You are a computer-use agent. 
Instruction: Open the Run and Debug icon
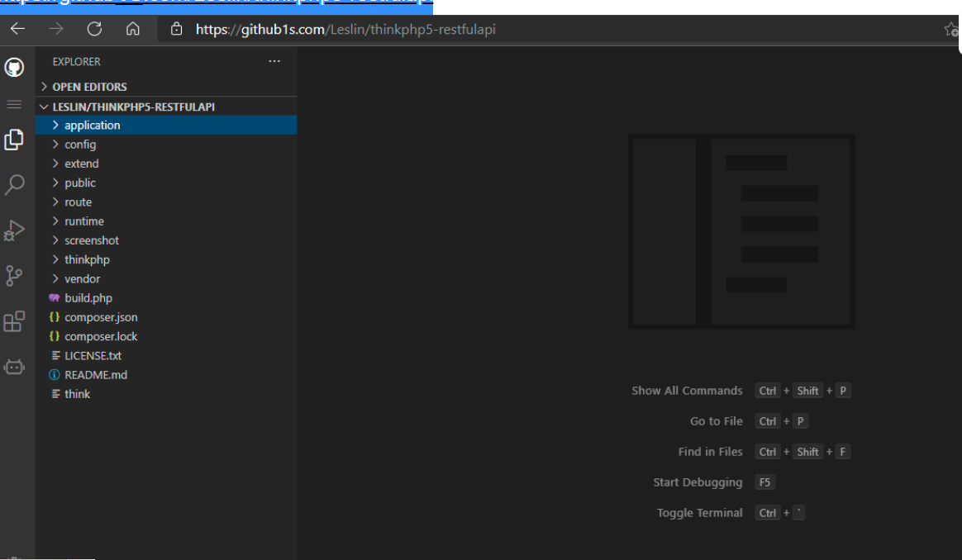coord(14,230)
